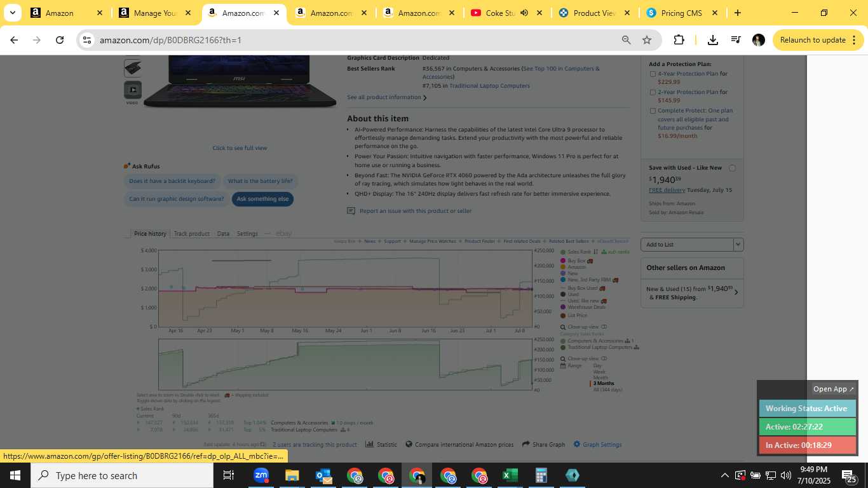
Task: Switch to Product View browser tab
Action: coord(595,13)
